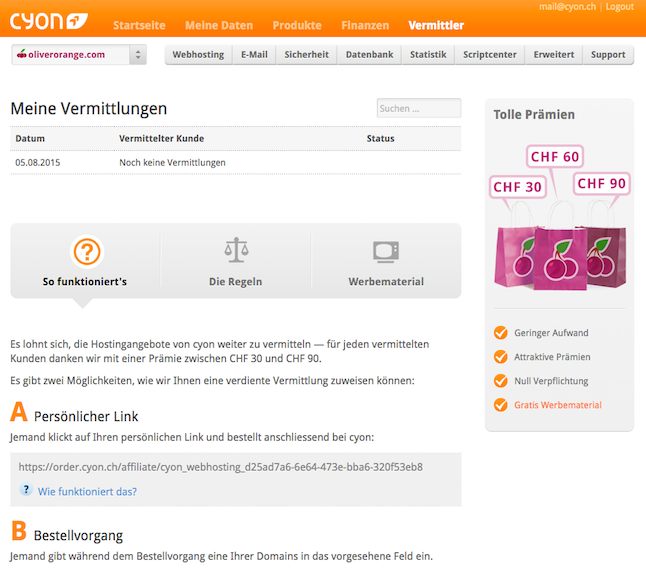Click the checkmark beside Null Verpflichtung
The height and width of the screenshot is (582, 646).
tap(501, 381)
